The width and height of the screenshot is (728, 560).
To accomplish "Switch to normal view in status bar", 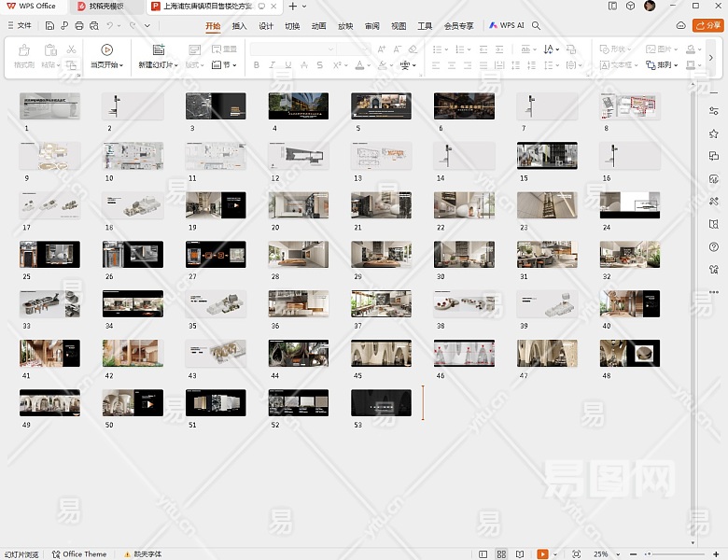I will [483, 554].
